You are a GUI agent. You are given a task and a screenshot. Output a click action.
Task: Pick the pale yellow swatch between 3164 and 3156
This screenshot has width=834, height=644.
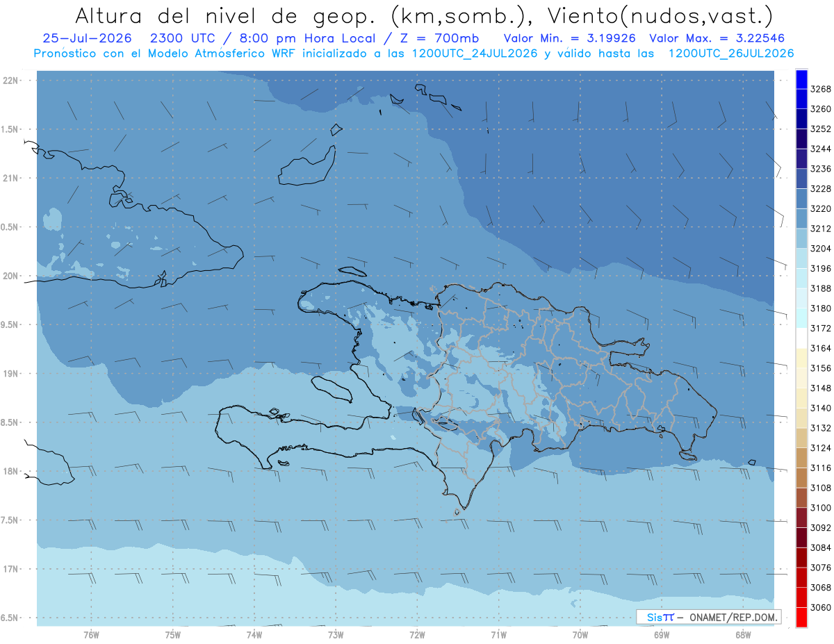click(x=801, y=358)
